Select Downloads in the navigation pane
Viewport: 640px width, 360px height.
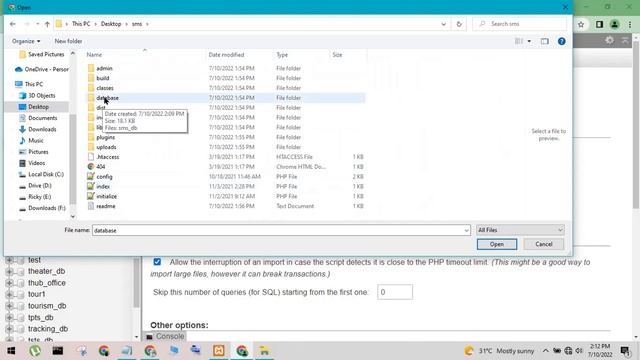42,129
